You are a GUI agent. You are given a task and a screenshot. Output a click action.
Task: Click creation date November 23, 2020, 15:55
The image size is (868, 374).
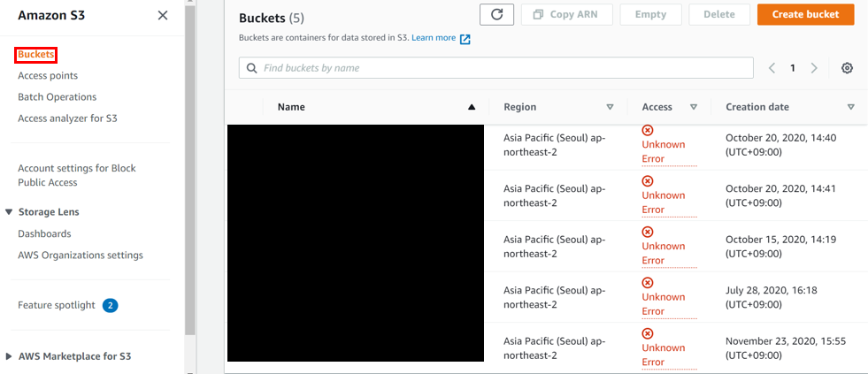[786, 348]
